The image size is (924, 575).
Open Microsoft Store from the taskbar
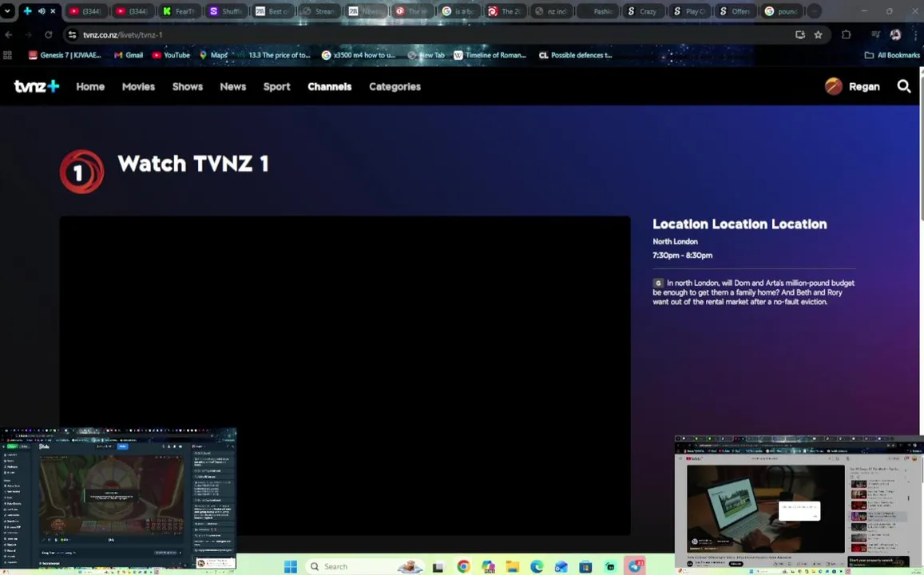[x=585, y=567]
